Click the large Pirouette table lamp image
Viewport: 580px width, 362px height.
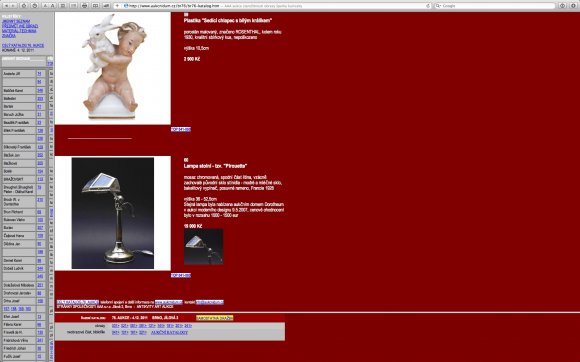tap(113, 213)
